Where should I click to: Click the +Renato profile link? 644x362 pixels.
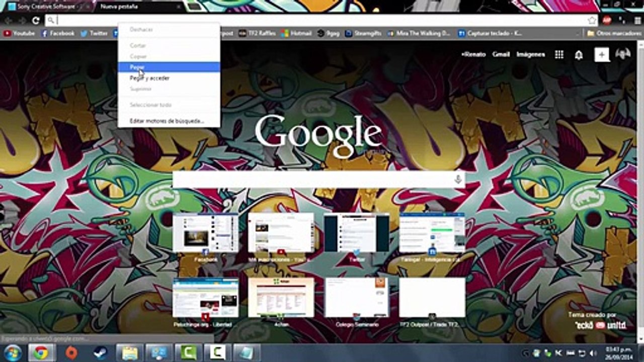point(473,54)
